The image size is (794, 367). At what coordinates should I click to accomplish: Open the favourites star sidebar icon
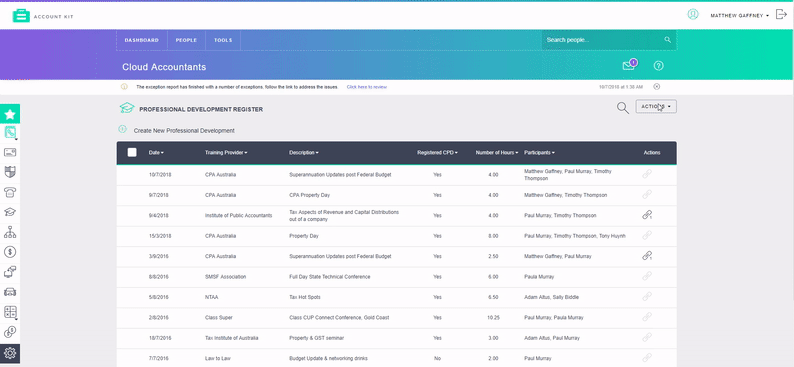pos(10,114)
